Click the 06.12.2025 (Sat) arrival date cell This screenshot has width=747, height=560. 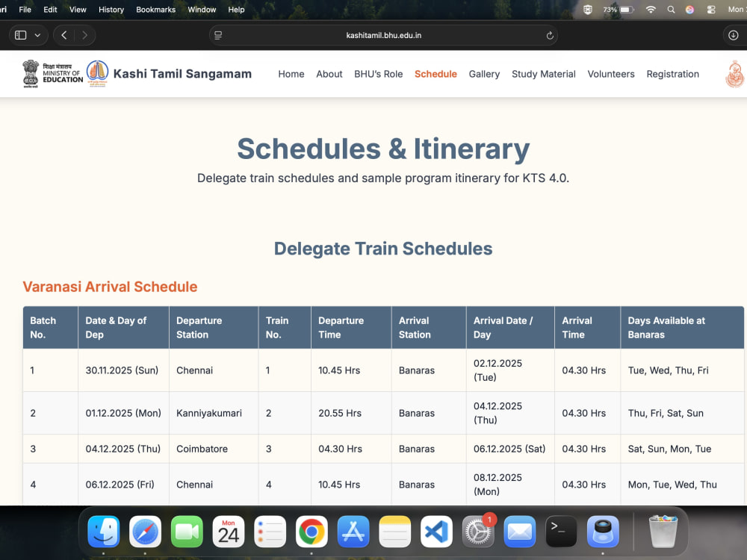tap(509, 449)
